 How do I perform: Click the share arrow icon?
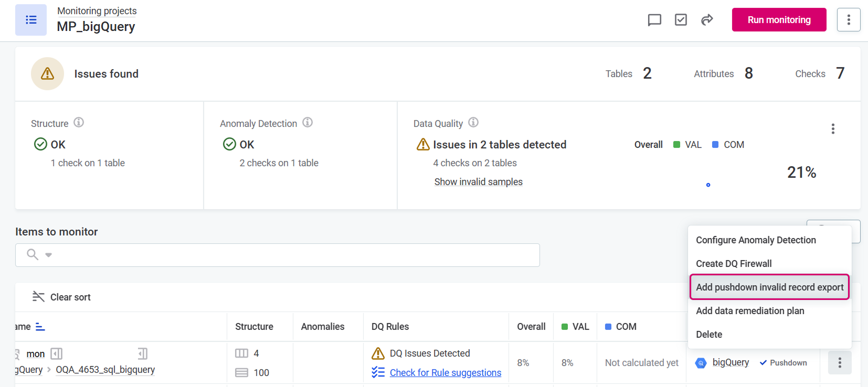click(707, 20)
